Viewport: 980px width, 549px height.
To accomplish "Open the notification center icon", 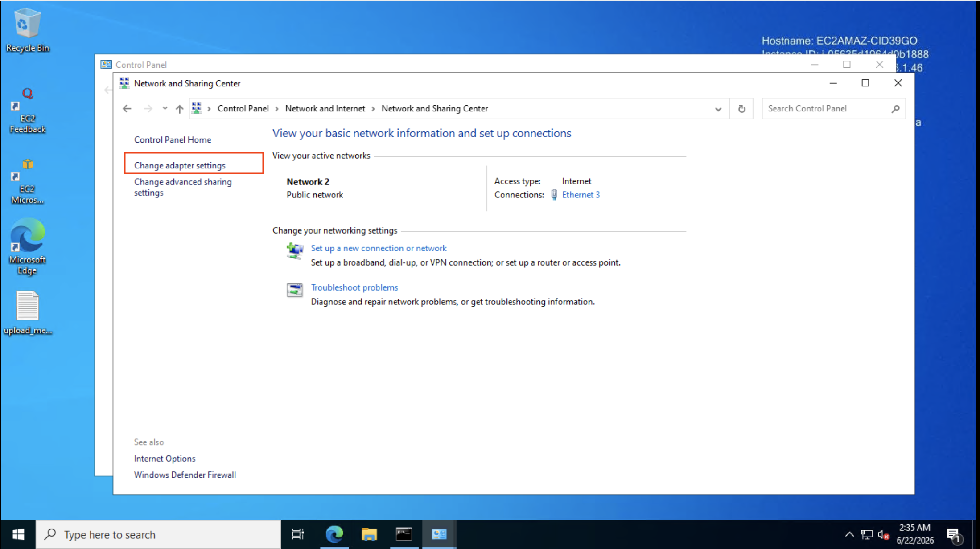I will [x=954, y=535].
